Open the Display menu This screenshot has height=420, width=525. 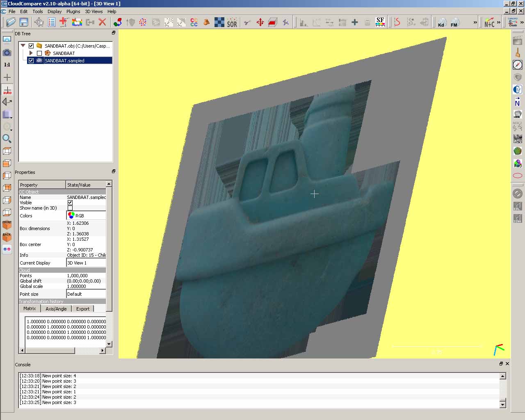[x=54, y=11]
